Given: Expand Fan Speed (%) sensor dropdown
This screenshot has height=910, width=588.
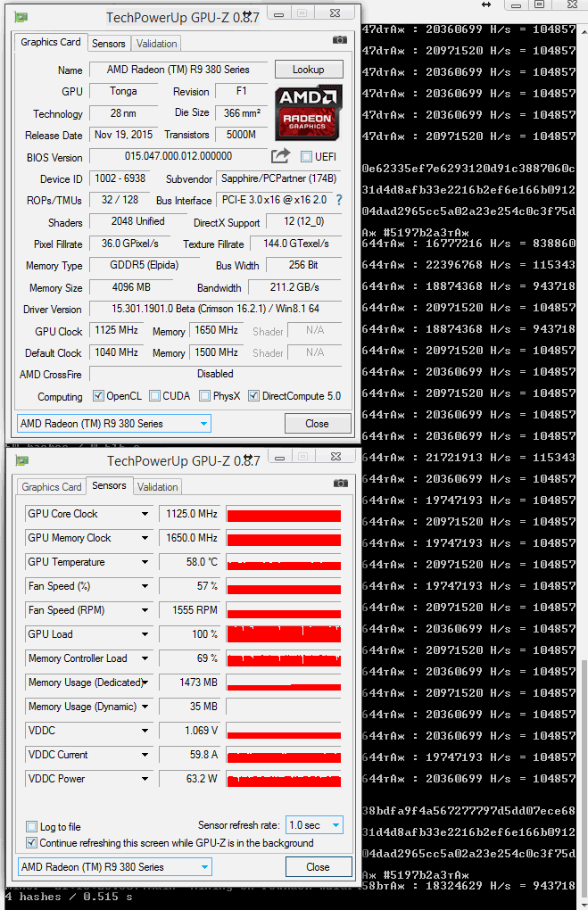Looking at the screenshot, I should (145, 586).
